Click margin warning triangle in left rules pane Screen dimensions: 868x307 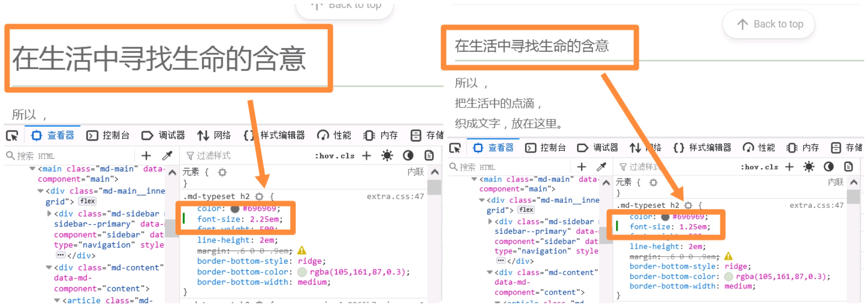click(302, 251)
